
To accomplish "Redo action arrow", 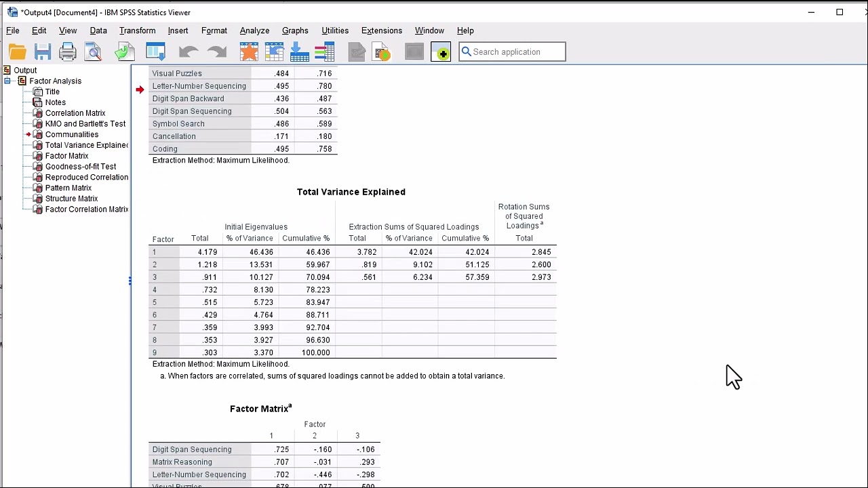I will [216, 52].
